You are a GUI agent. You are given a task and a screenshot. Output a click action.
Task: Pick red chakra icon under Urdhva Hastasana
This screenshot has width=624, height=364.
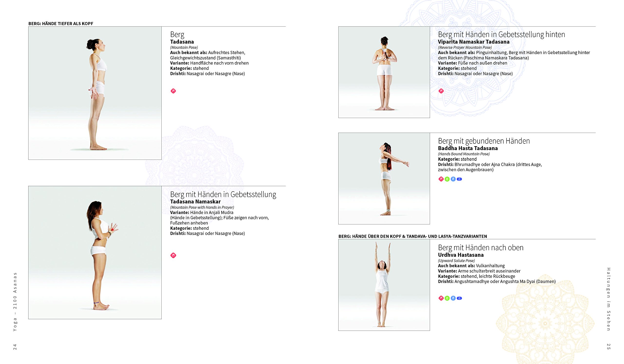441,298
